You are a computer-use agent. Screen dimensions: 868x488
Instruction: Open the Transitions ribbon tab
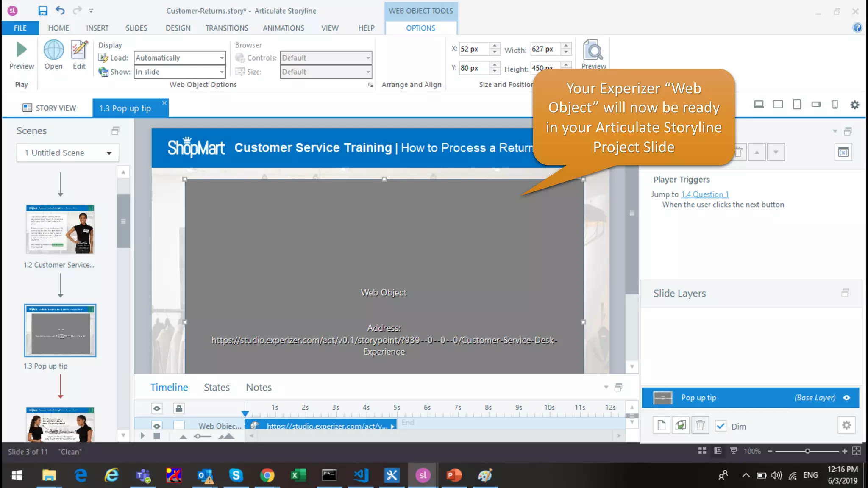tap(227, 28)
